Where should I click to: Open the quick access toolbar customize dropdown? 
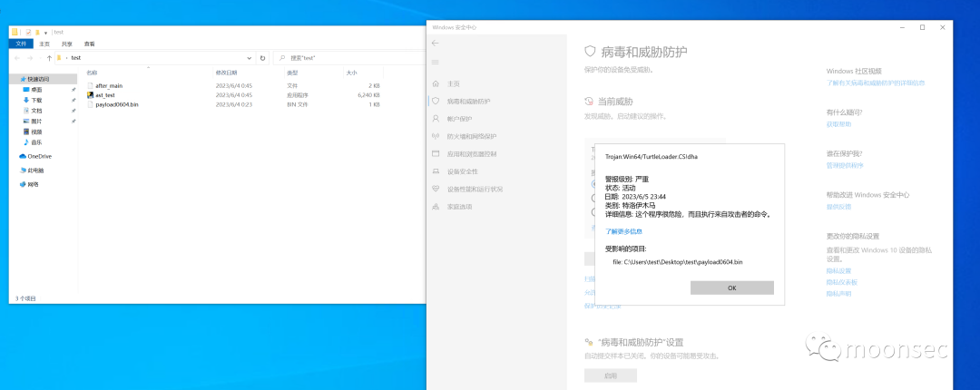click(45, 33)
